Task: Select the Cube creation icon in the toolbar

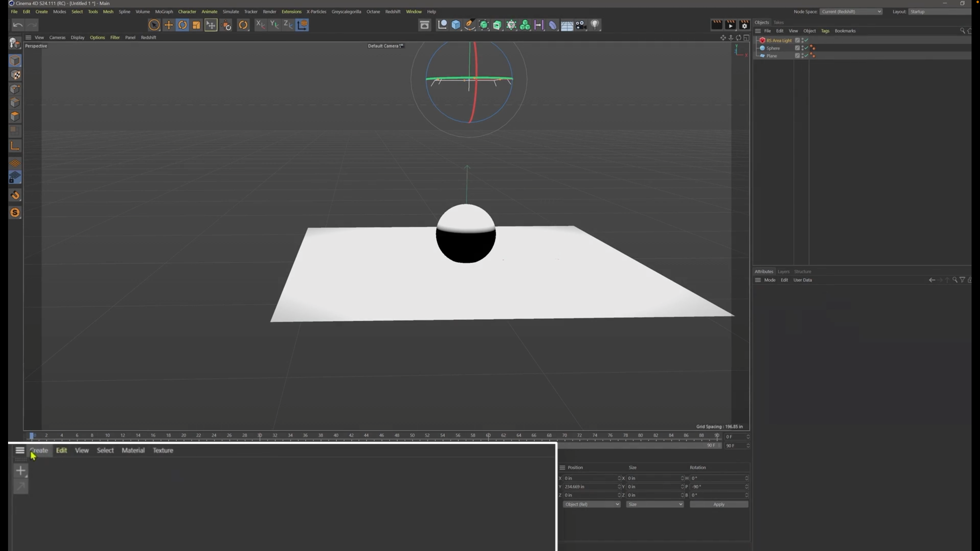Action: tap(456, 25)
